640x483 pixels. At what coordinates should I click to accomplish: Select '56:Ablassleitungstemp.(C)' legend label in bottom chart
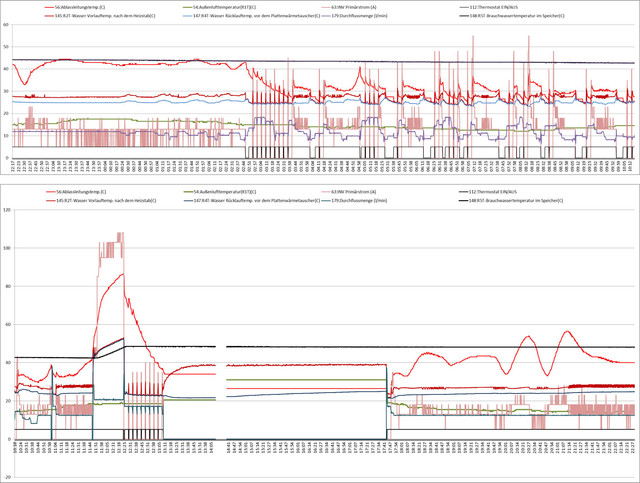tap(81, 192)
